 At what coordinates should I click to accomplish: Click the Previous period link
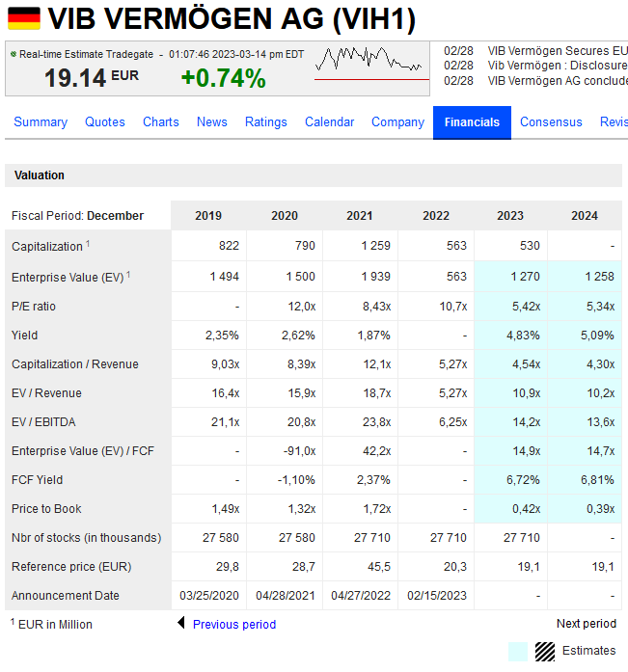[x=234, y=625]
